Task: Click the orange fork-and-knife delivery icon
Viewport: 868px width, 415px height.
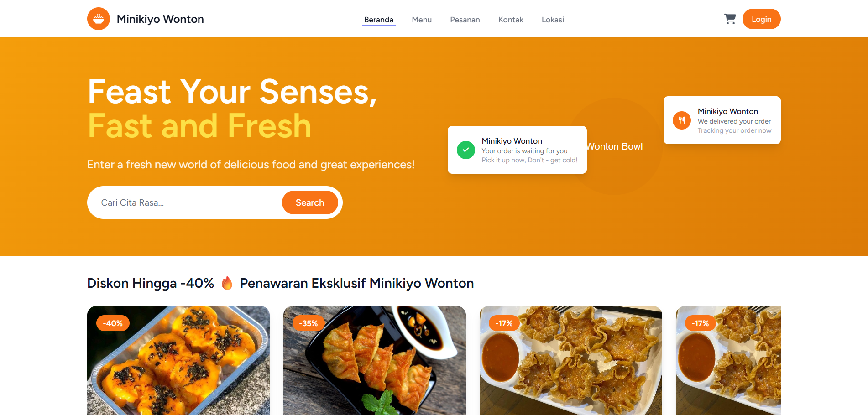Action: 682,120
